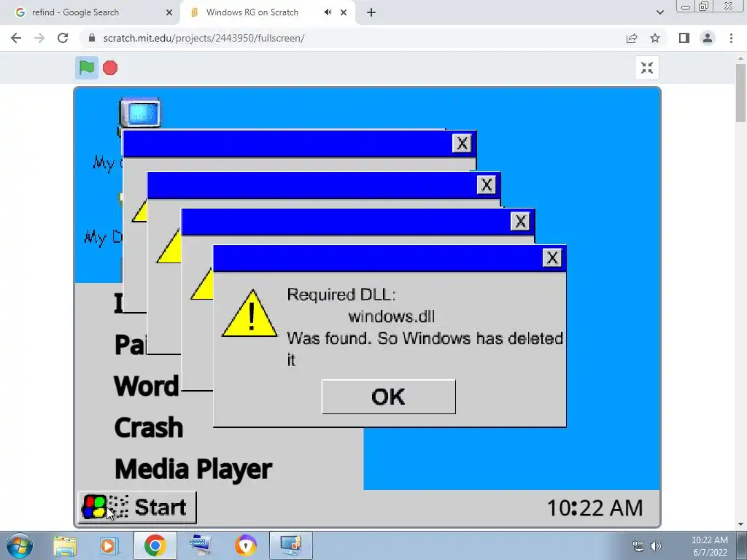
Task: Switch to Chrome in the taskbar
Action: pos(155,545)
